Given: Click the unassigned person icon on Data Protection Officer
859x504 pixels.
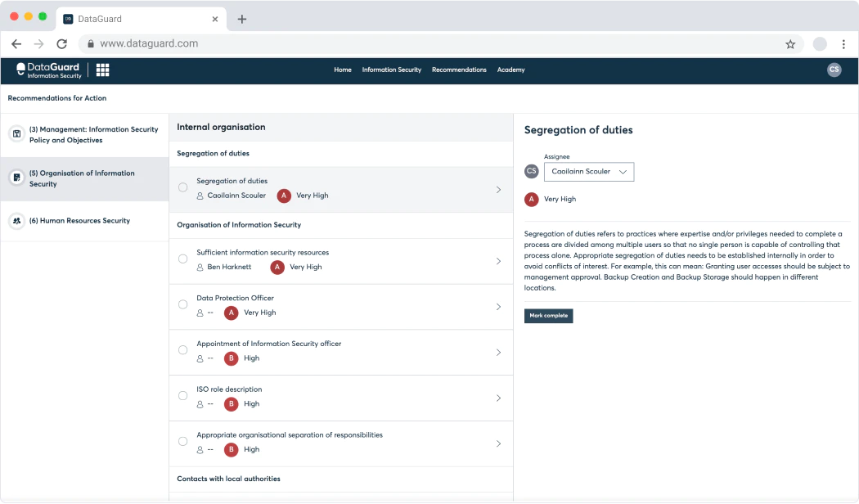Looking at the screenshot, I should (200, 313).
